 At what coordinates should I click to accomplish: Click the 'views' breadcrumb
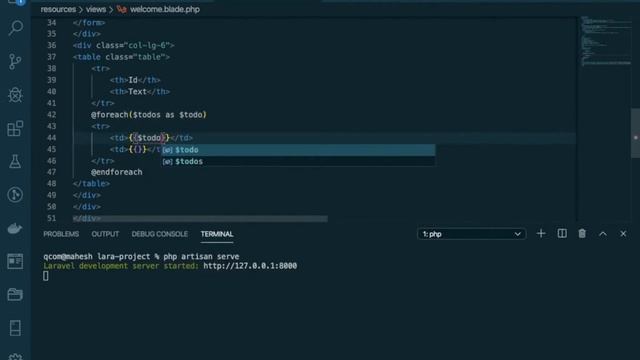96,9
